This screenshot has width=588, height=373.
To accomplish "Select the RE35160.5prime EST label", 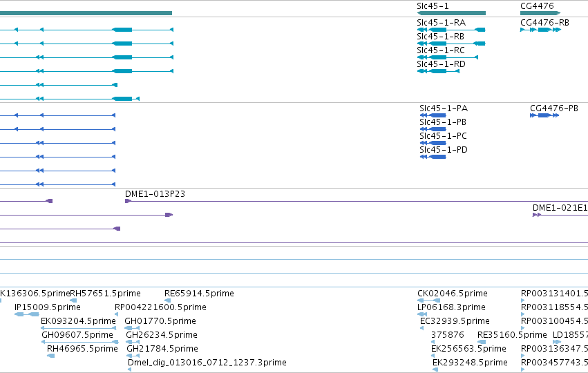I will click(512, 335).
